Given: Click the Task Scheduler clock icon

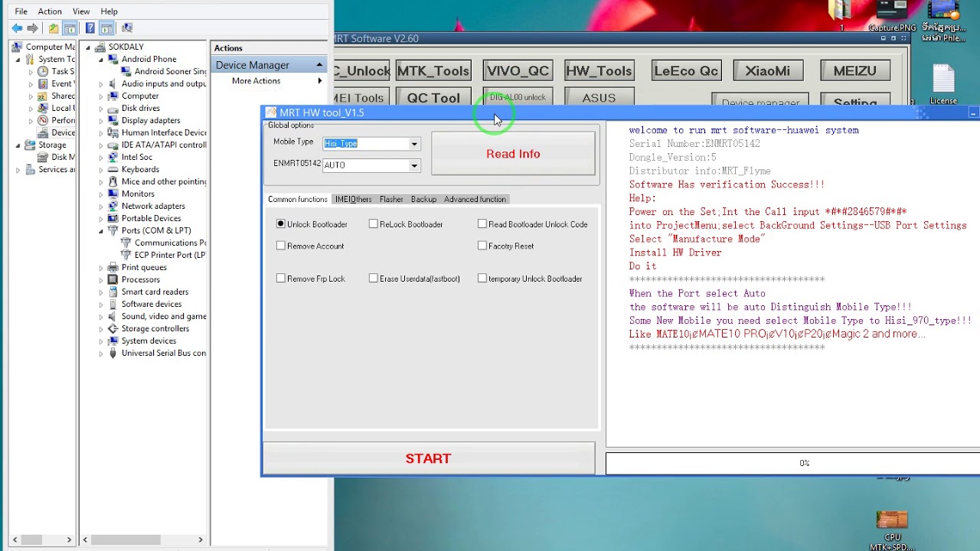Looking at the screenshot, I should [x=43, y=71].
